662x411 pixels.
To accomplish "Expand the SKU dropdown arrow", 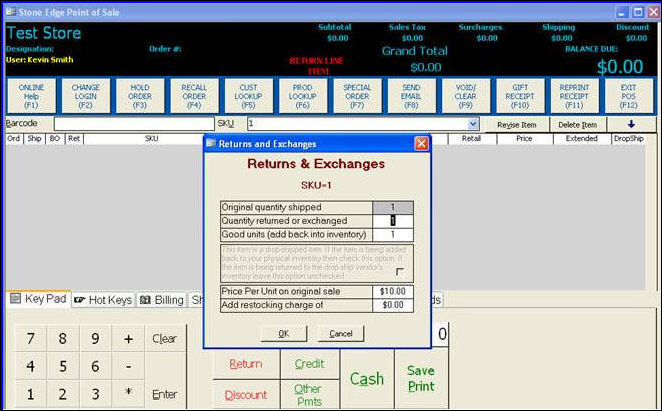I will click(x=473, y=124).
